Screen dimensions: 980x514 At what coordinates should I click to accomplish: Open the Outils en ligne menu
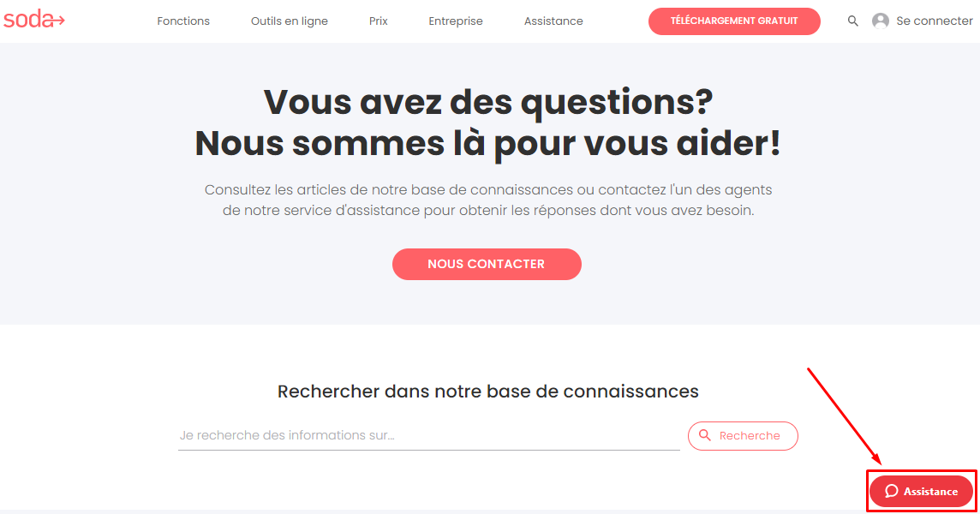click(290, 21)
